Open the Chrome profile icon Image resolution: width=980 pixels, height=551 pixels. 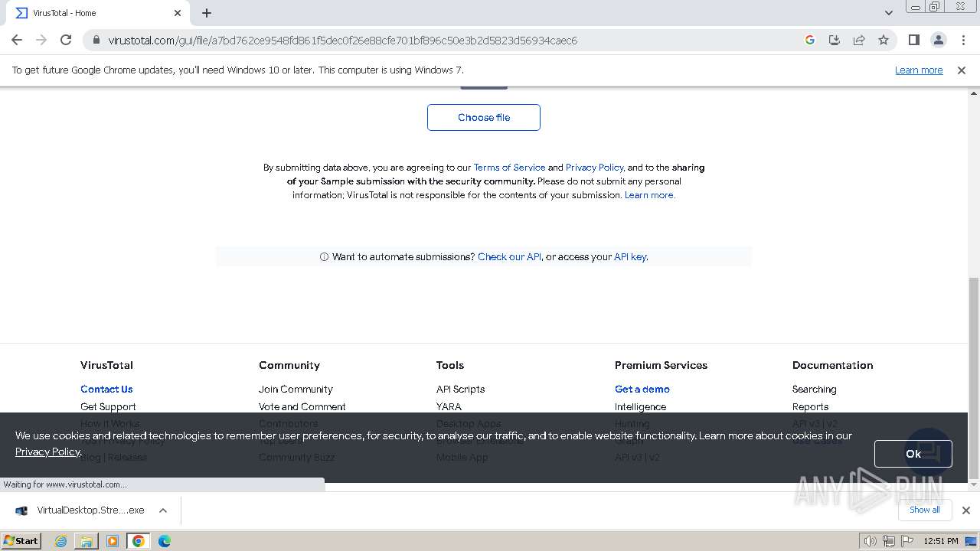(x=939, y=40)
